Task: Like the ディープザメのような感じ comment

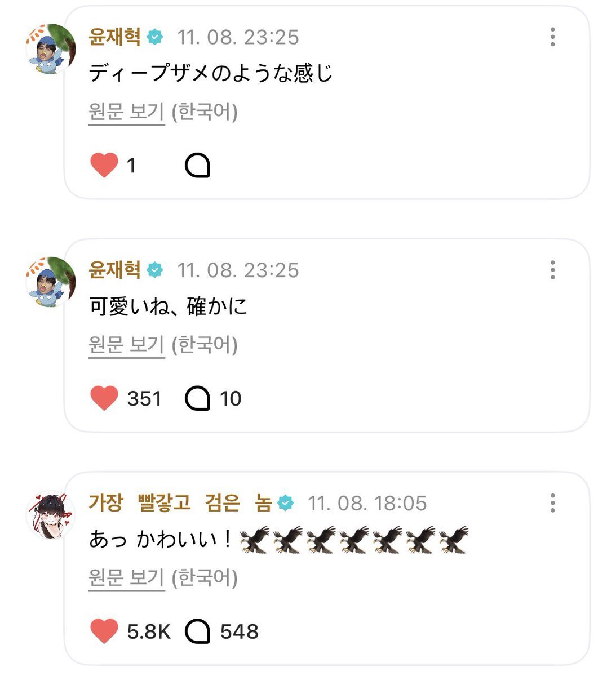Action: point(104,165)
